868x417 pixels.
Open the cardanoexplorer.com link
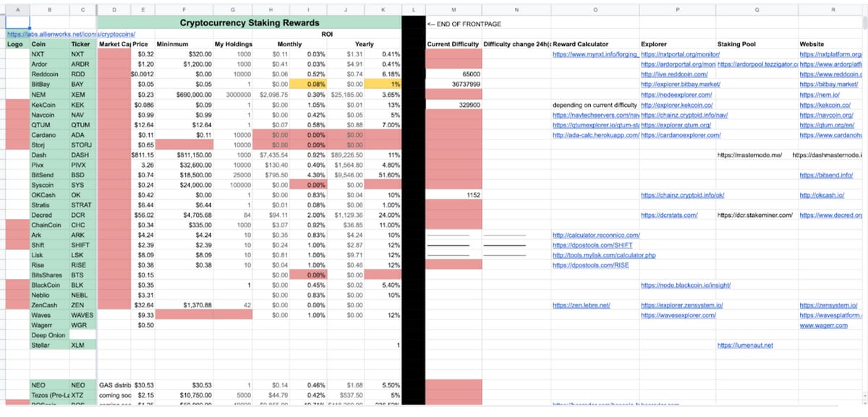click(681, 135)
